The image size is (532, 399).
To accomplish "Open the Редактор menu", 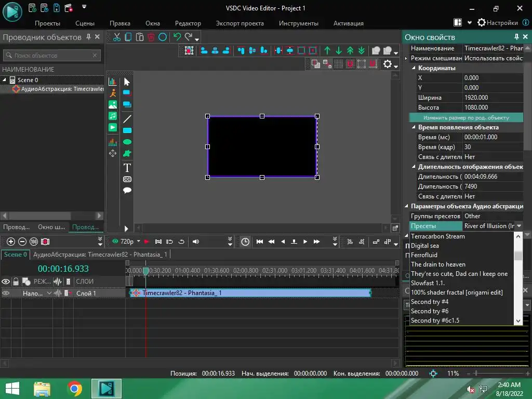I will coord(188,23).
